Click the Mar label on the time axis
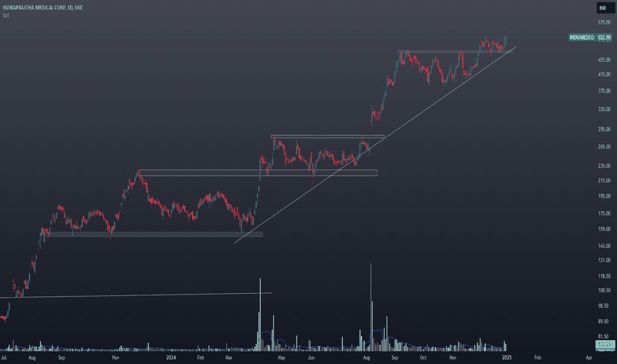617x364 pixels. tap(228, 357)
